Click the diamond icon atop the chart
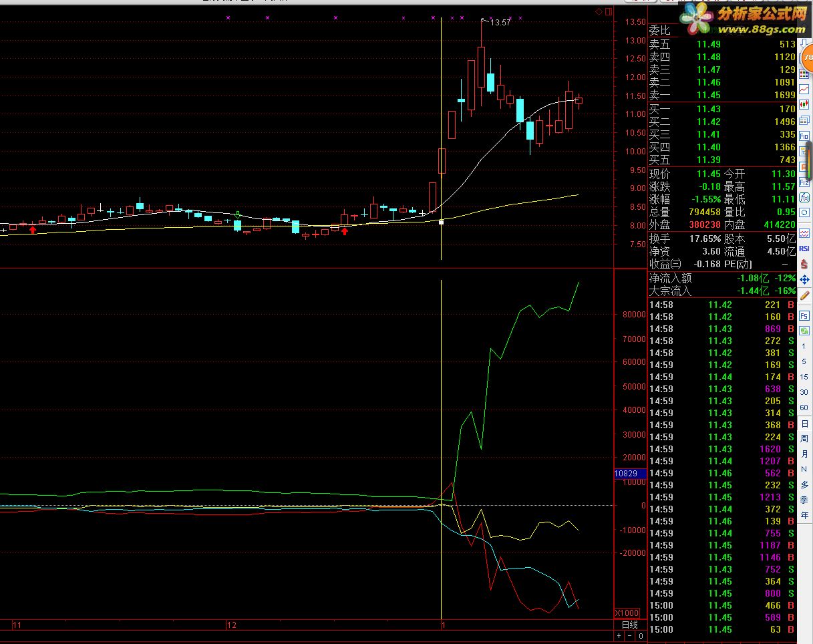This screenshot has width=813, height=644. point(599,11)
